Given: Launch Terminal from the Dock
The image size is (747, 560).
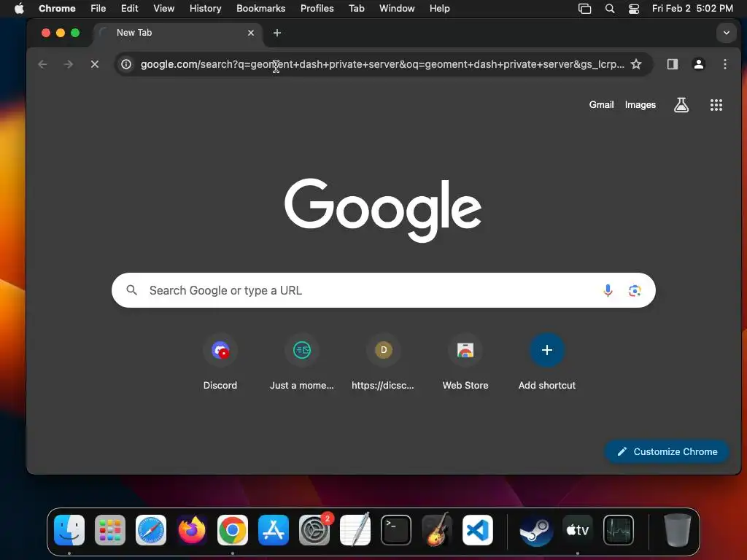Looking at the screenshot, I should (x=396, y=530).
